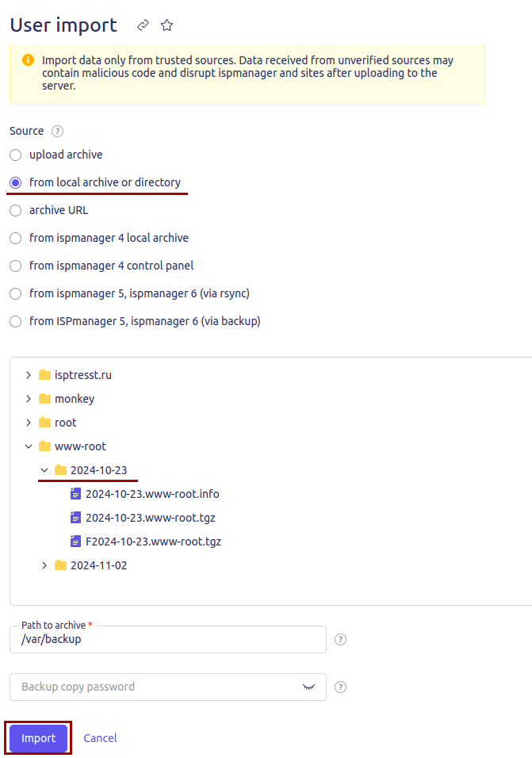Select 2024-10-23.www-root.tgz archive file
The height and width of the screenshot is (758, 532).
151,518
